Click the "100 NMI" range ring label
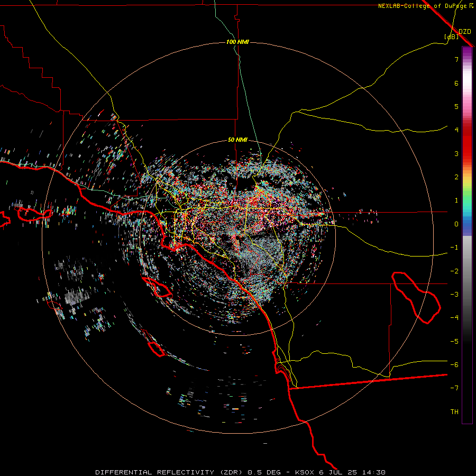The height and width of the screenshot is (476, 476). pos(237,42)
